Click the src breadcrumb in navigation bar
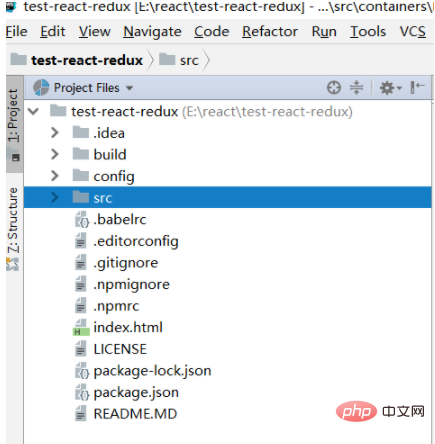Image resolution: width=435 pixels, height=444 pixels. coord(189,61)
